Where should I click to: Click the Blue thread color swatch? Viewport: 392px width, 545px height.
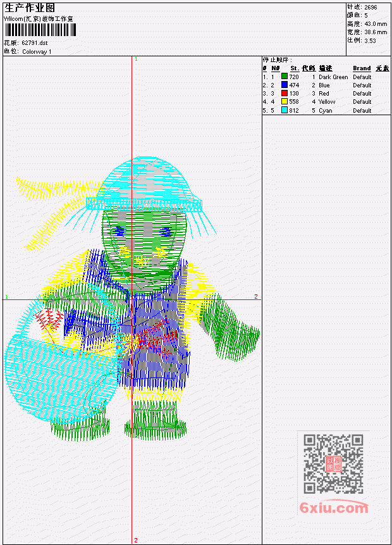[285, 85]
